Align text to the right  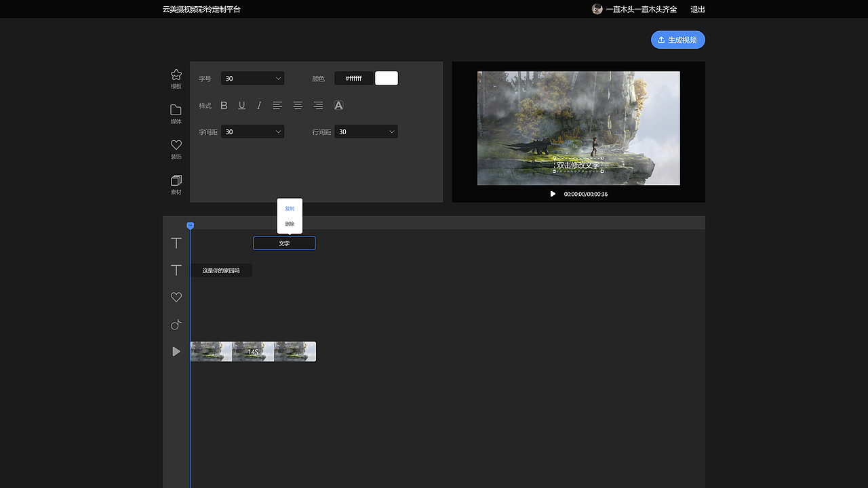[318, 106]
